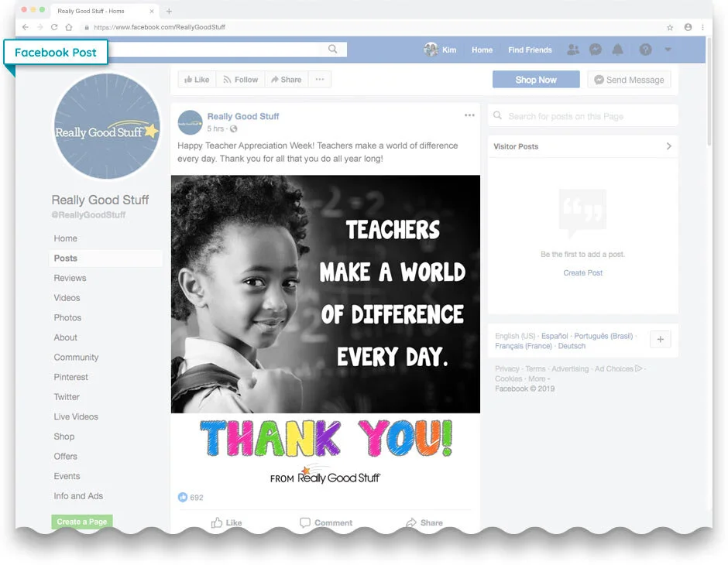Screen dimensions: 728x565
Task: Open Twitter in the page sidebar
Action: coord(67,397)
